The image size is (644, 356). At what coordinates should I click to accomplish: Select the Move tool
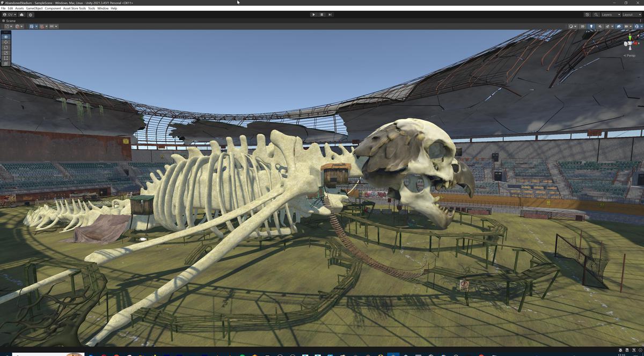click(5, 42)
